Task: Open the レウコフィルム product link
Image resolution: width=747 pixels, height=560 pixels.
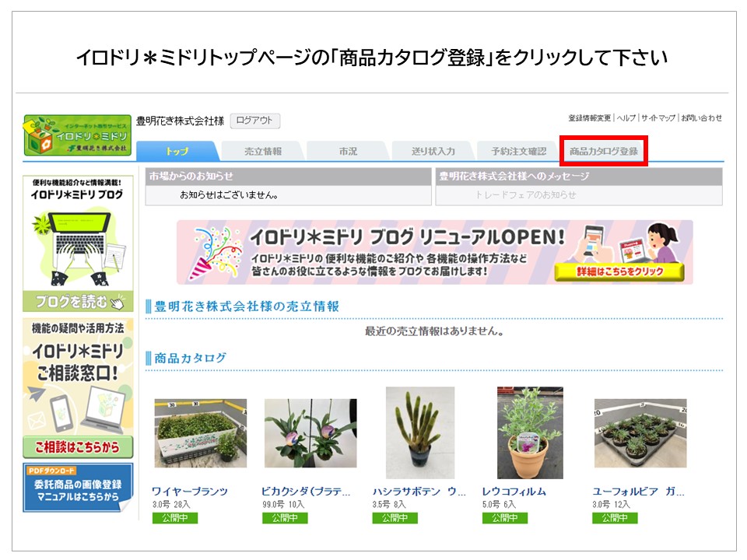Action: tap(514, 492)
